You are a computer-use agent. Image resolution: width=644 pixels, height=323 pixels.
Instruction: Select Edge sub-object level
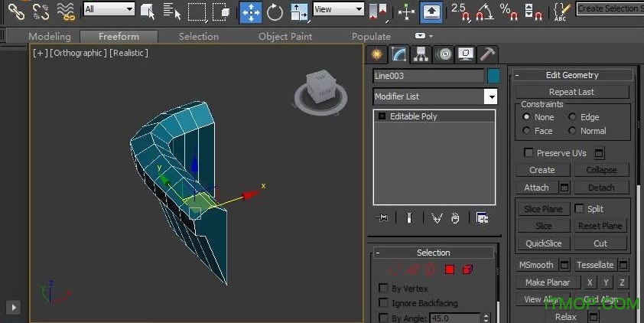click(414, 269)
